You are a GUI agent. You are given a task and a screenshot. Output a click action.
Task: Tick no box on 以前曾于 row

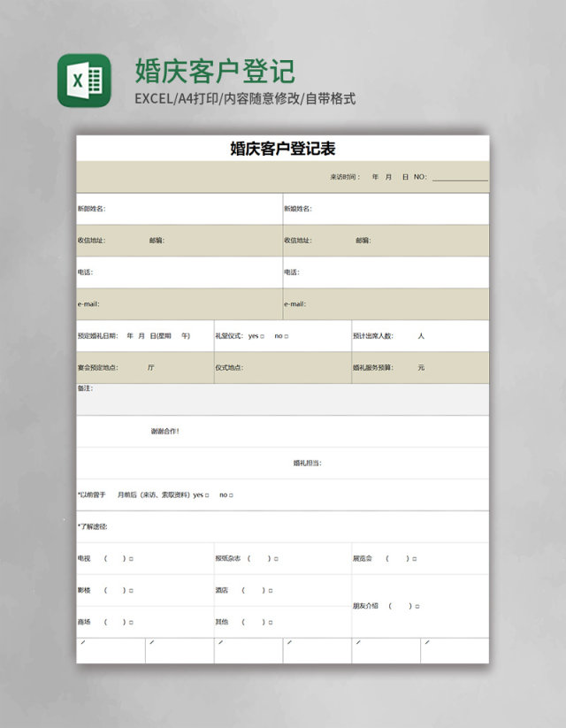[231, 495]
